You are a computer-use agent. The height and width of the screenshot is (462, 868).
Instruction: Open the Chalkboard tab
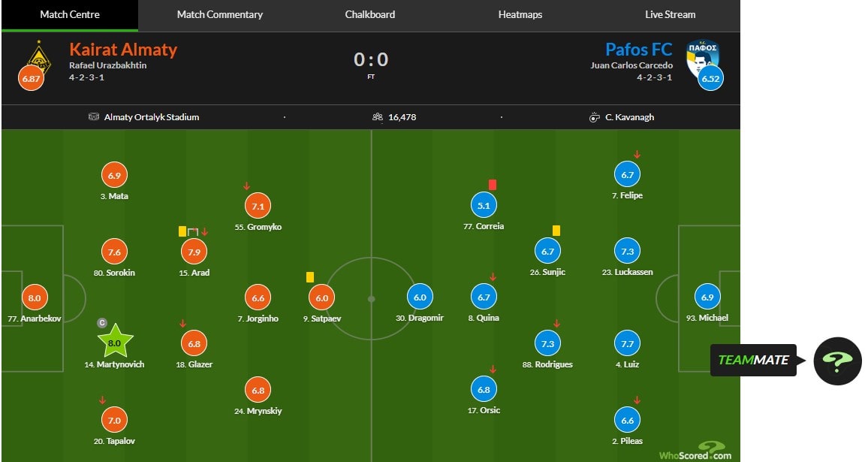(369, 14)
